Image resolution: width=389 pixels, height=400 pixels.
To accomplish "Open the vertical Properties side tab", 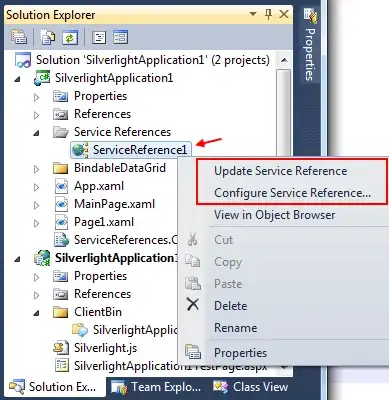I will point(310,45).
